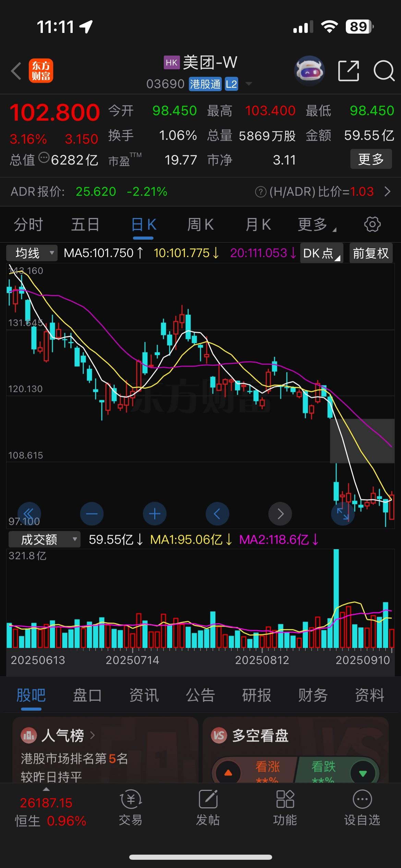
Task: Open the 东方财富 logo icon
Action: [41, 71]
